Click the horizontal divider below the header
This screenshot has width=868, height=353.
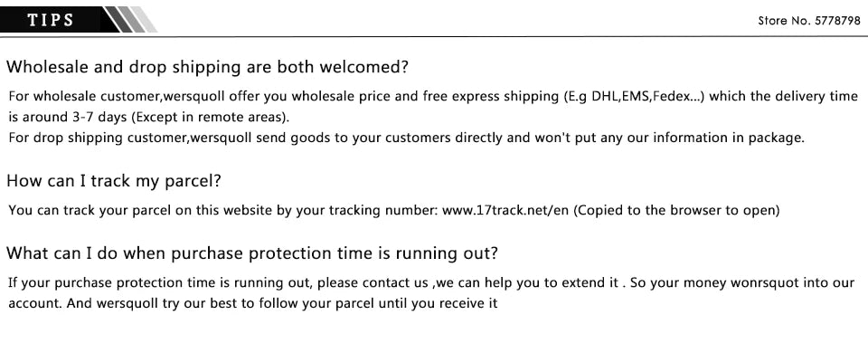click(434, 36)
